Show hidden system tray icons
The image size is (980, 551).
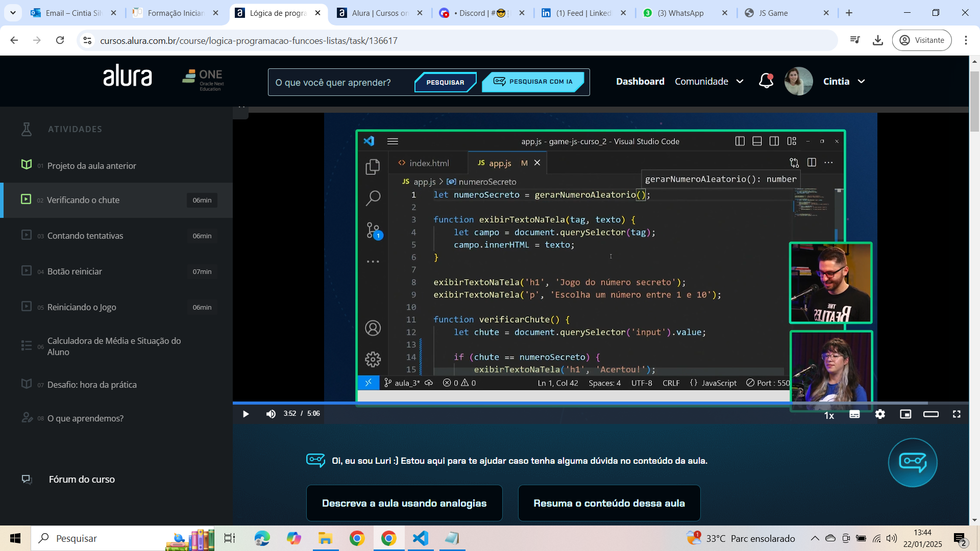click(x=815, y=538)
